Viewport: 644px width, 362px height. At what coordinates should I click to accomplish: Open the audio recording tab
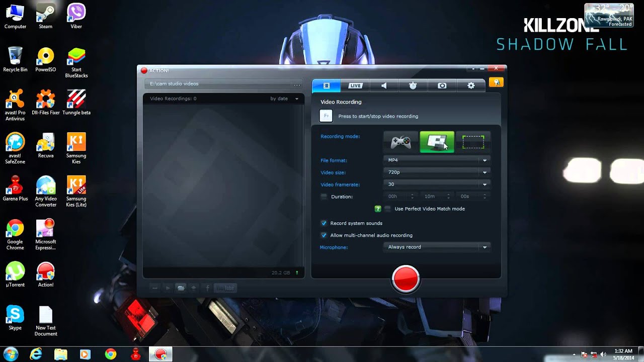384,86
